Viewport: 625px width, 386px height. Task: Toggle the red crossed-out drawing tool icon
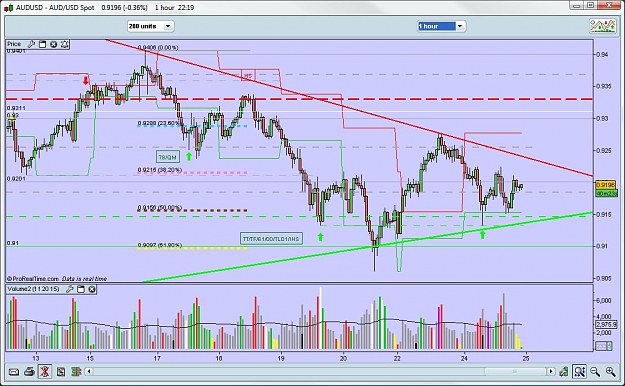tap(45, 372)
